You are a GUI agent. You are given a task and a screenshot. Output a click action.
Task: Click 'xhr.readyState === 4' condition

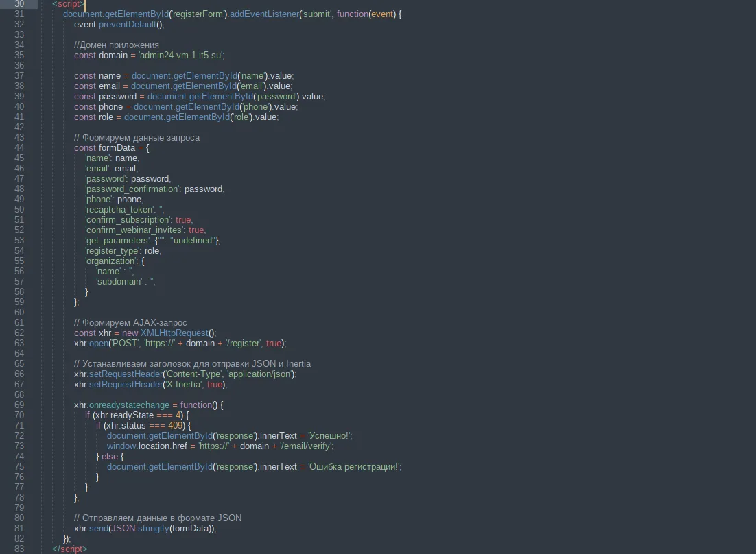point(137,416)
